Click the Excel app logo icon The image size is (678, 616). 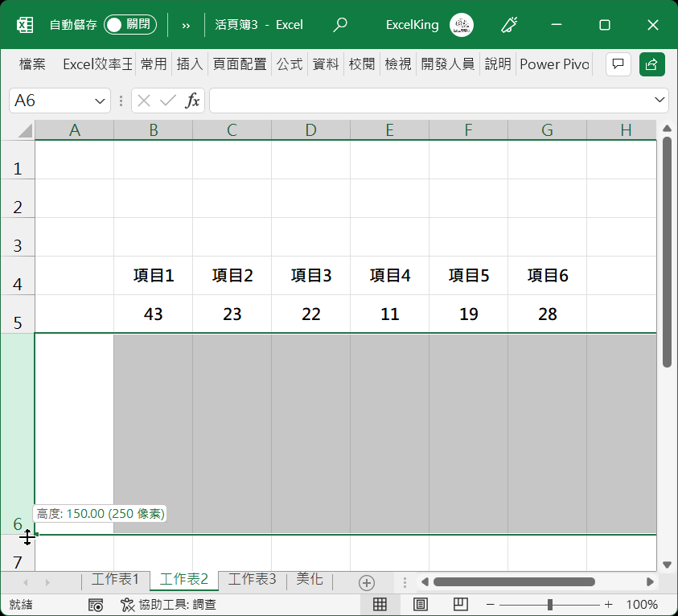[x=25, y=25]
